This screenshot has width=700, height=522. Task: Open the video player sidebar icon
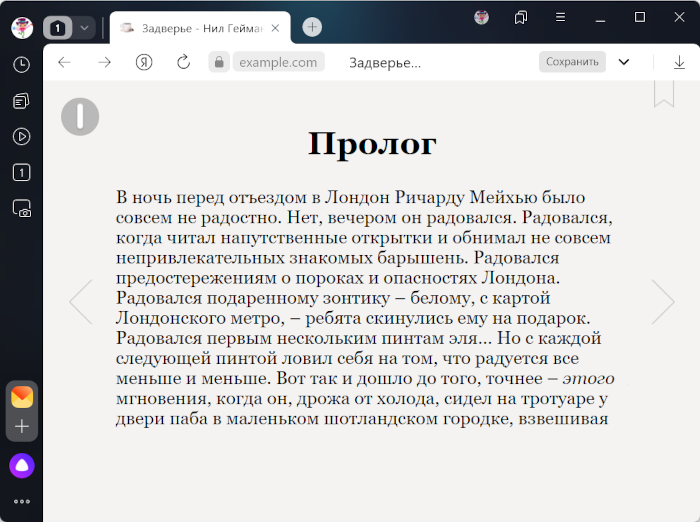click(x=21, y=137)
